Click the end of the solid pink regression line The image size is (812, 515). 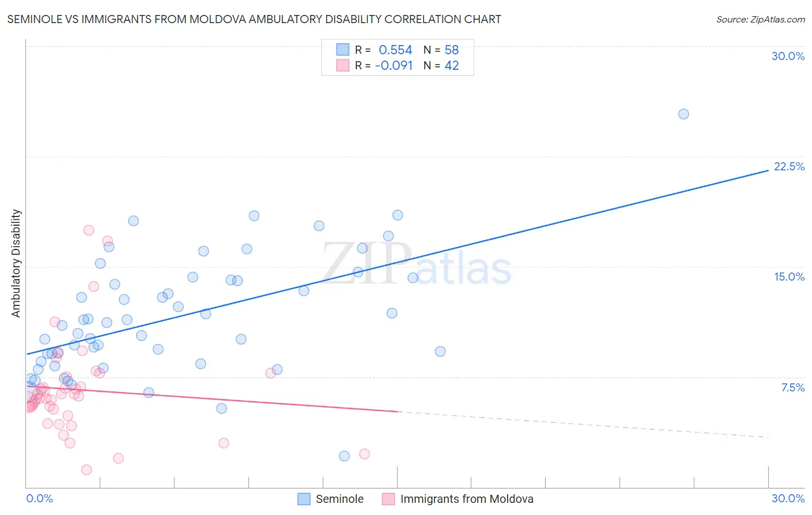(397, 411)
